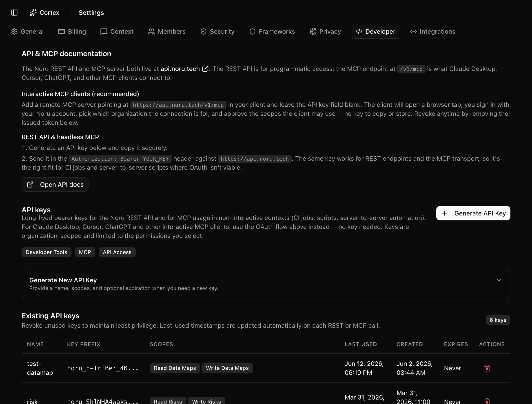Viewport: 532px width, 404px height.
Task: Click the MCP tag
Action: point(85,252)
